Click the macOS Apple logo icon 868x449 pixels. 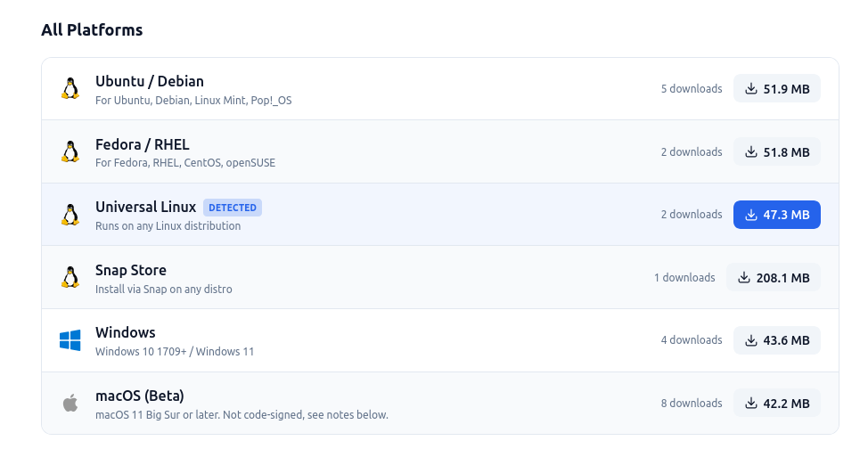(70, 404)
